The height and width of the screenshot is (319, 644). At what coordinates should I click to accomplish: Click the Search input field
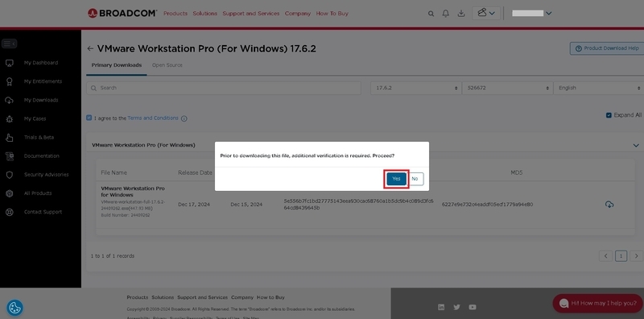(x=224, y=88)
